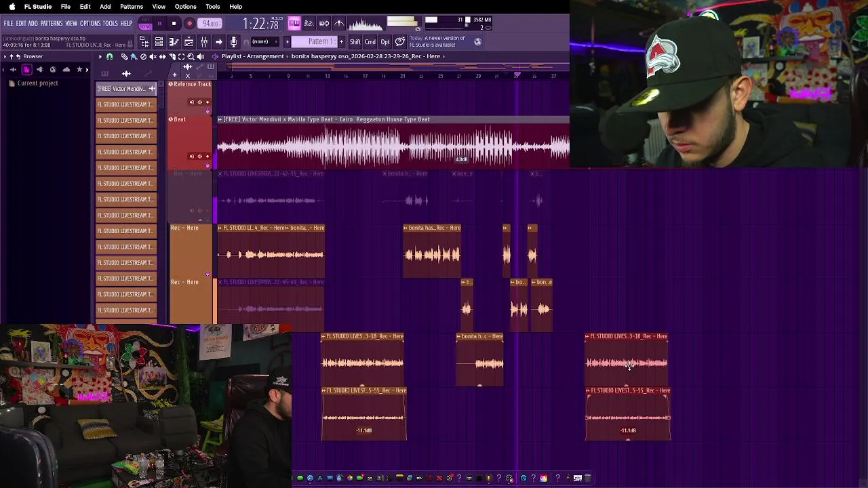Toggle the countdown before recording button
Screen dimensions: 868x488
(x=309, y=24)
